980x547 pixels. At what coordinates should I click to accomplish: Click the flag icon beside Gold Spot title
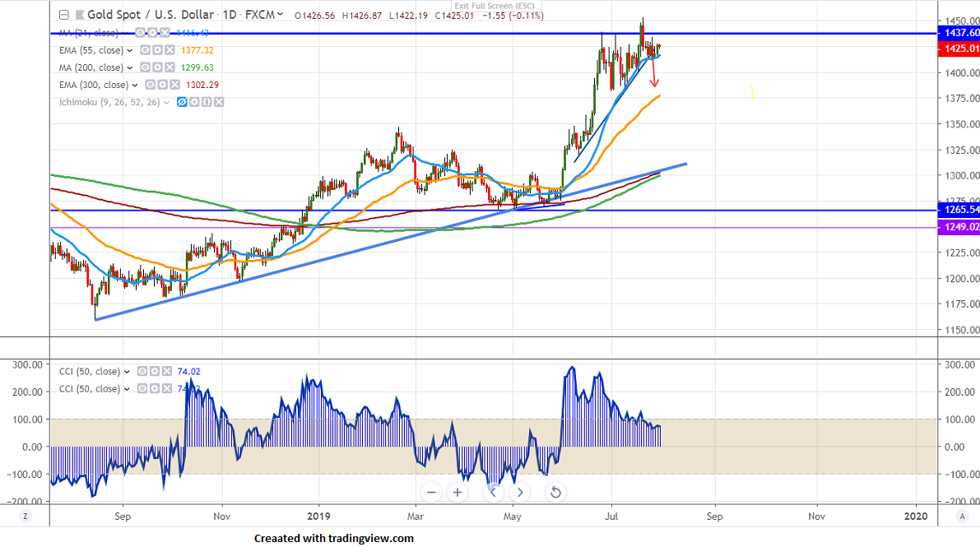click(x=79, y=15)
